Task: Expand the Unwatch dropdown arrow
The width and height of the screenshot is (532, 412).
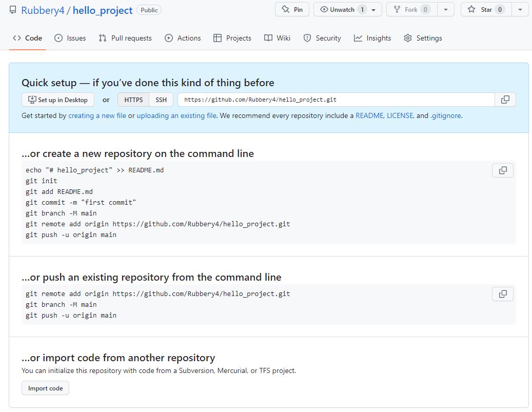Action: tap(373, 10)
